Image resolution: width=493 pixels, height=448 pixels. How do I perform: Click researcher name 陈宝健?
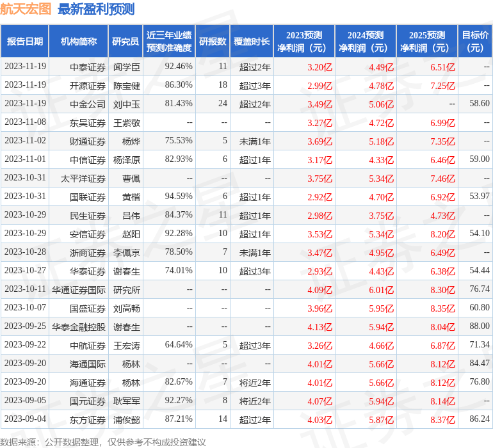point(126,86)
